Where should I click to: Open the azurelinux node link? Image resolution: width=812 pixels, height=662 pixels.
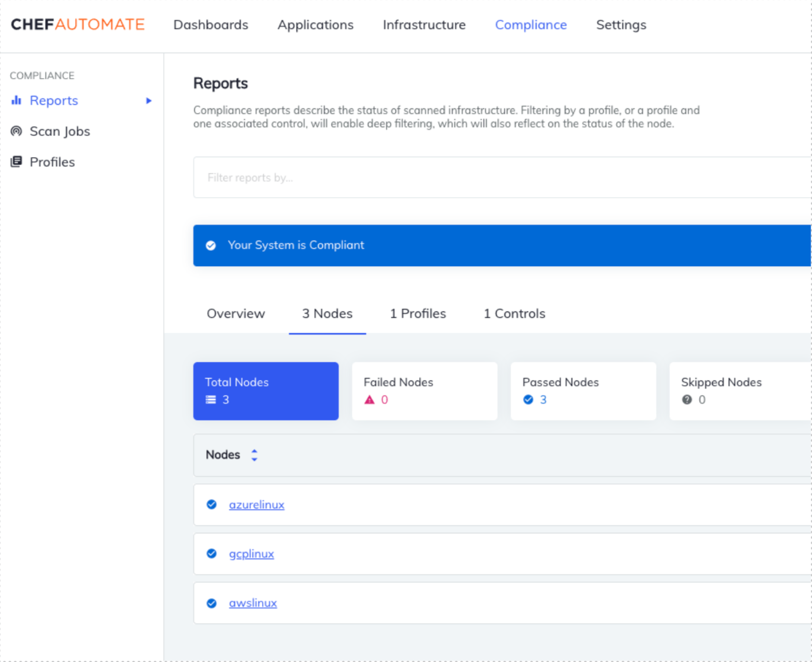coord(257,505)
